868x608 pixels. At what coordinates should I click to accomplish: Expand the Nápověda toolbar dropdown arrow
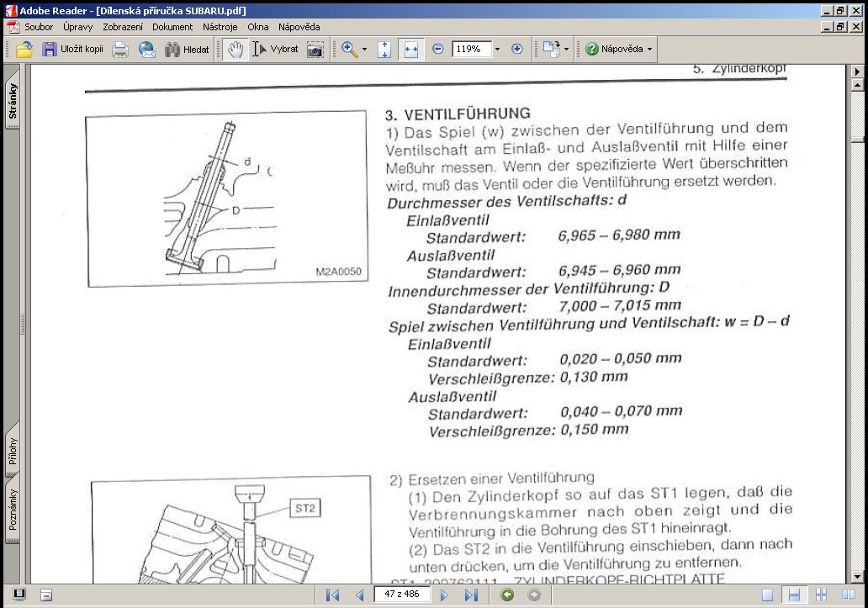[x=650, y=50]
